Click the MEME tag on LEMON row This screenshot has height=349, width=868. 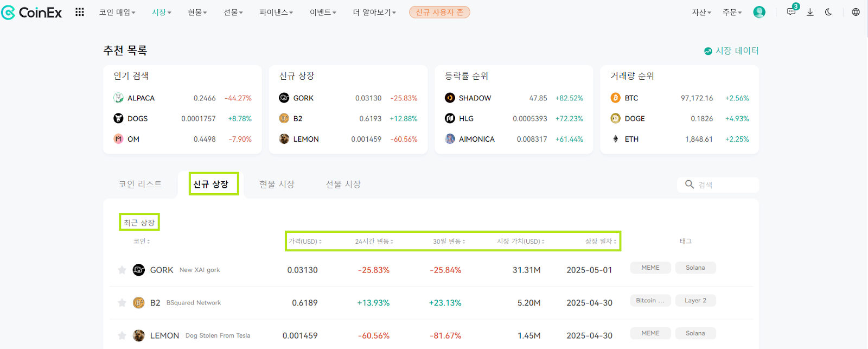click(650, 333)
